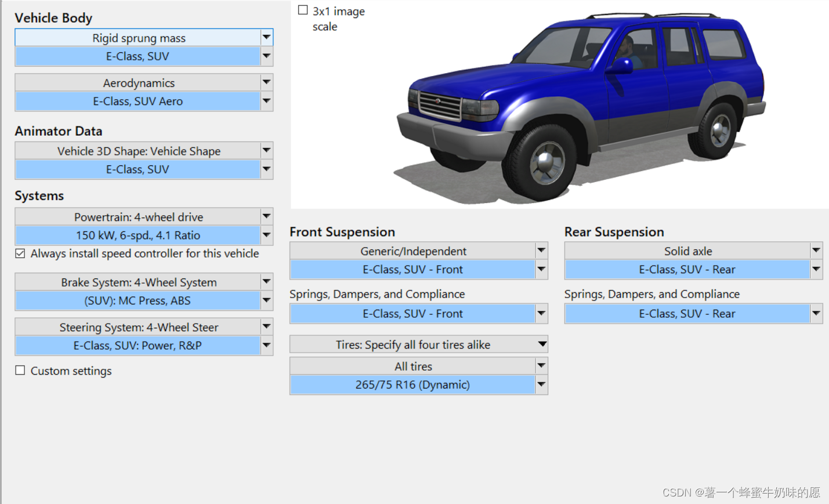
Task: Open the E-Class, SUV: Power, R&P link
Action: tap(138, 345)
